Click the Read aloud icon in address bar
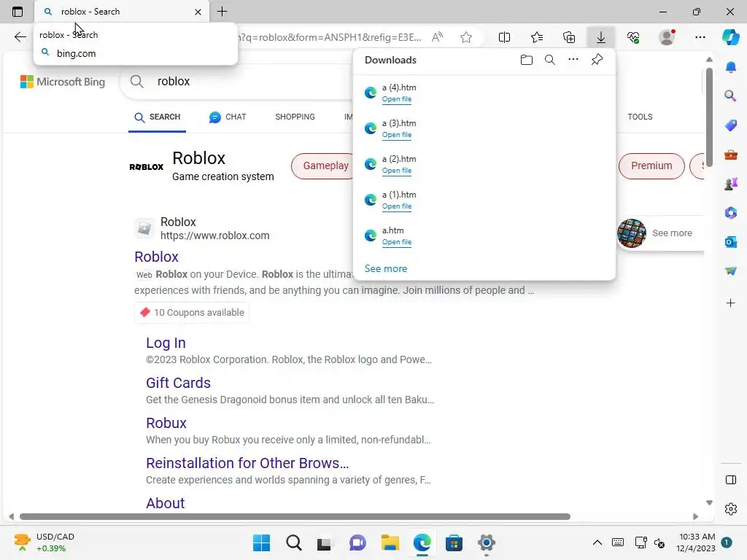The image size is (747, 560). point(437,37)
